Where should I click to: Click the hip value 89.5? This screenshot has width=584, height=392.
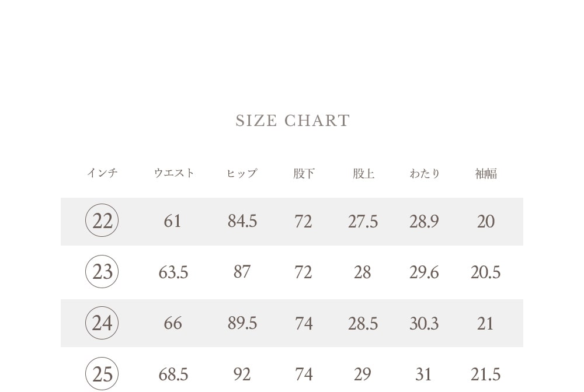pos(242,323)
